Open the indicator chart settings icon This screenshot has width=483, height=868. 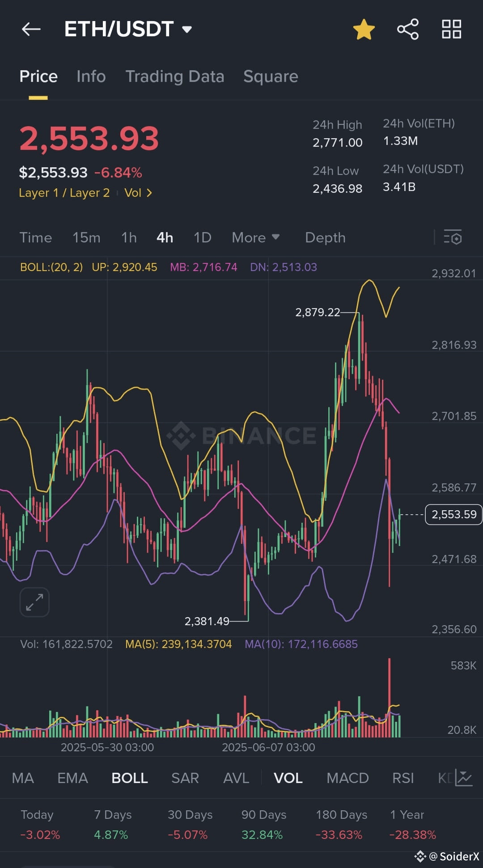coord(464,778)
